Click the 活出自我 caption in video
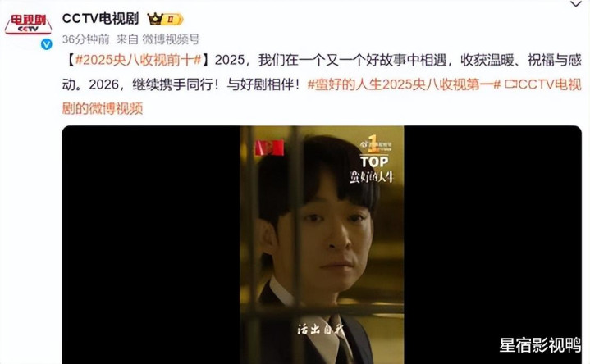 coord(321,330)
